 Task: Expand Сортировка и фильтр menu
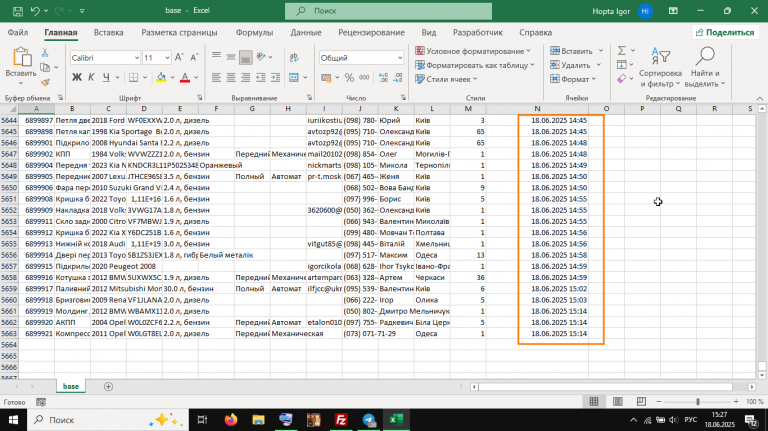pyautogui.click(x=660, y=67)
